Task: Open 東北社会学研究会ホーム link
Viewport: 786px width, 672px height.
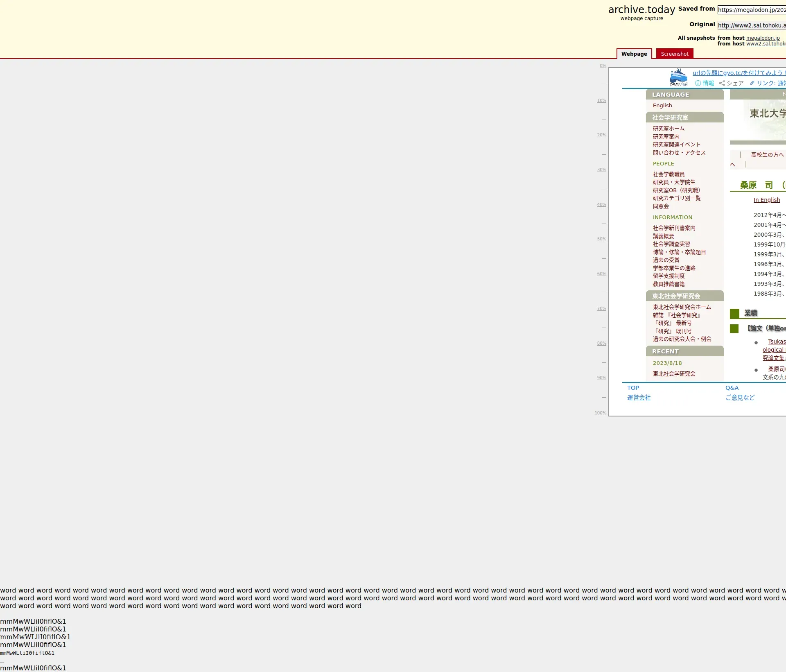Action: (x=682, y=307)
